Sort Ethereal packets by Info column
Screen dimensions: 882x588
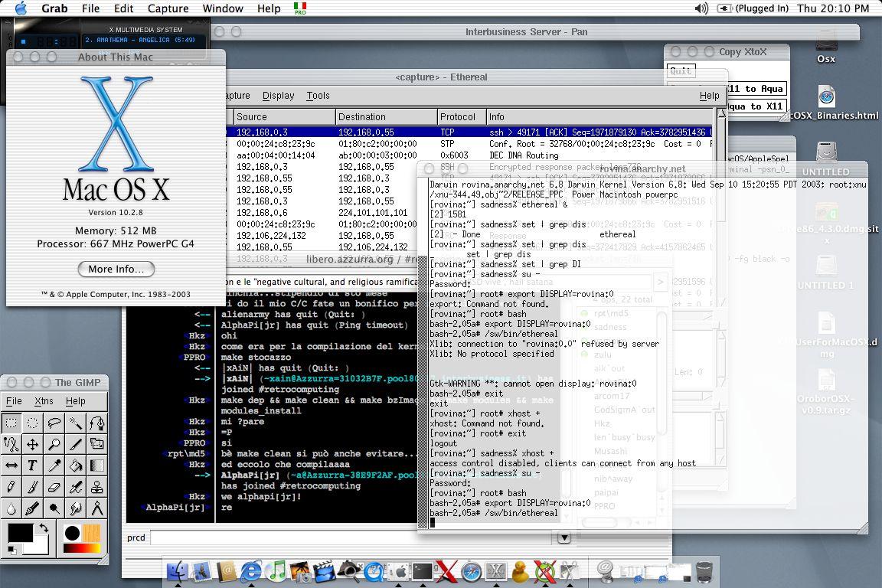tap(599, 117)
